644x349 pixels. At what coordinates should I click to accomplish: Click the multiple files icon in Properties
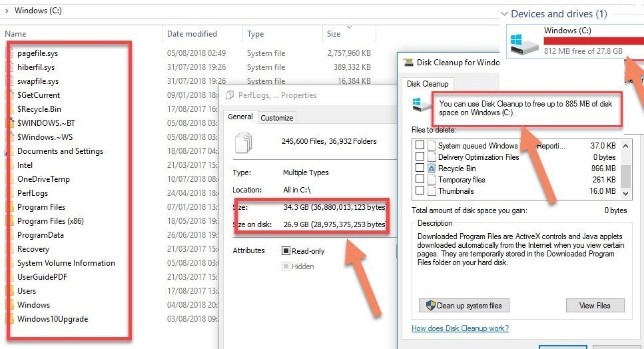(243, 142)
